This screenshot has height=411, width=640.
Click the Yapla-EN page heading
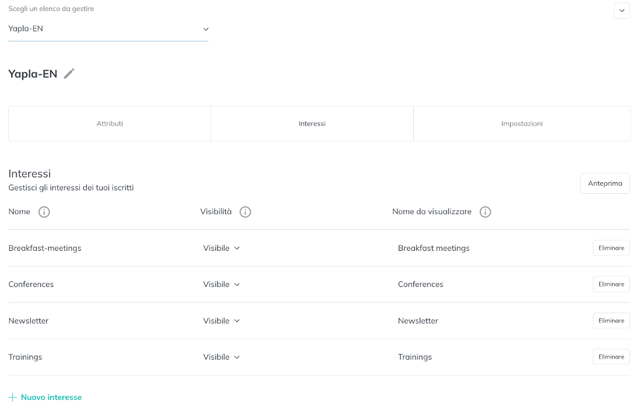point(33,74)
